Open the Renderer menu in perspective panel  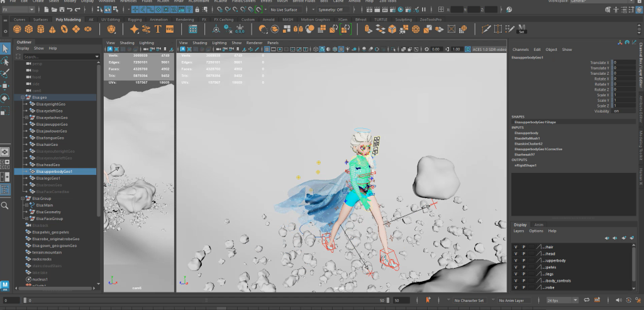pos(254,43)
